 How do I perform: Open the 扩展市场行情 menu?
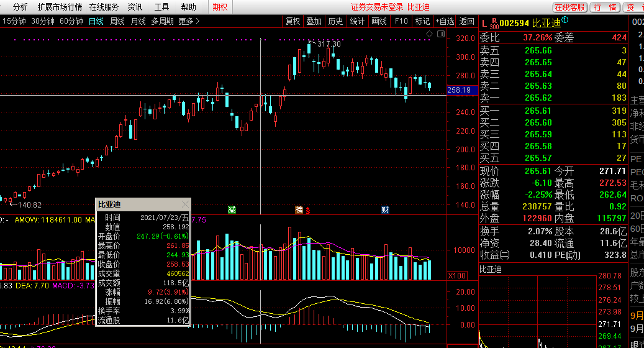pos(60,7)
